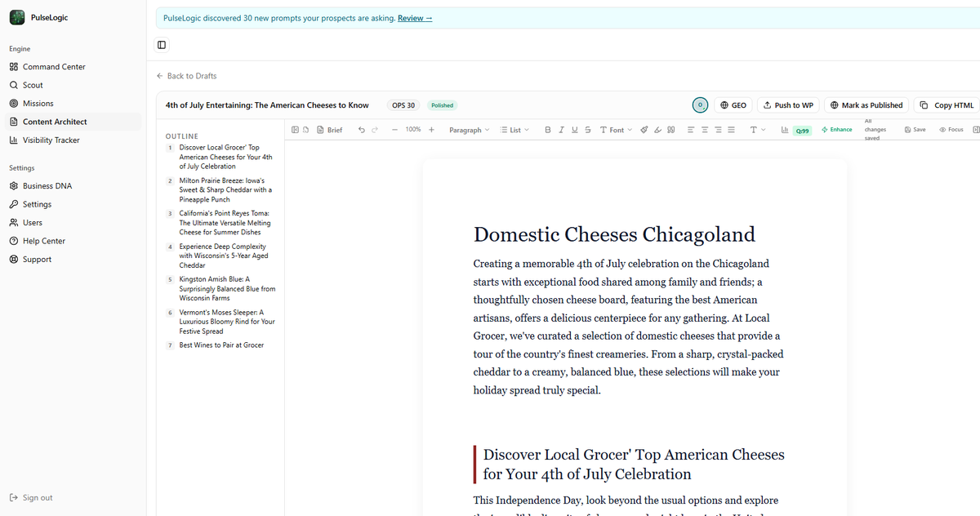Jump to outline item Best Wines to Pair
This screenshot has width=980, height=516.
coord(220,345)
